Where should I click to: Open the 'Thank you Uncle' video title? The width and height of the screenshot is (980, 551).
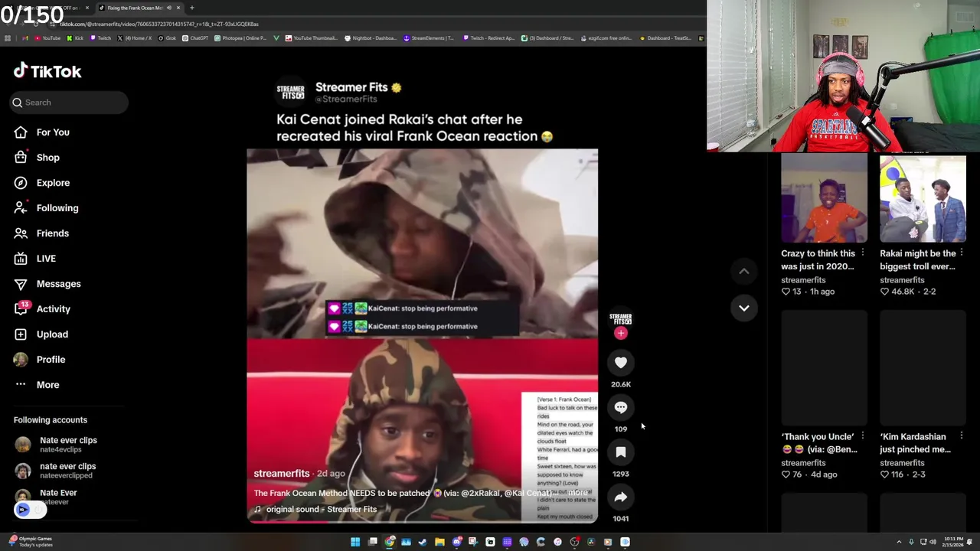coord(818,443)
